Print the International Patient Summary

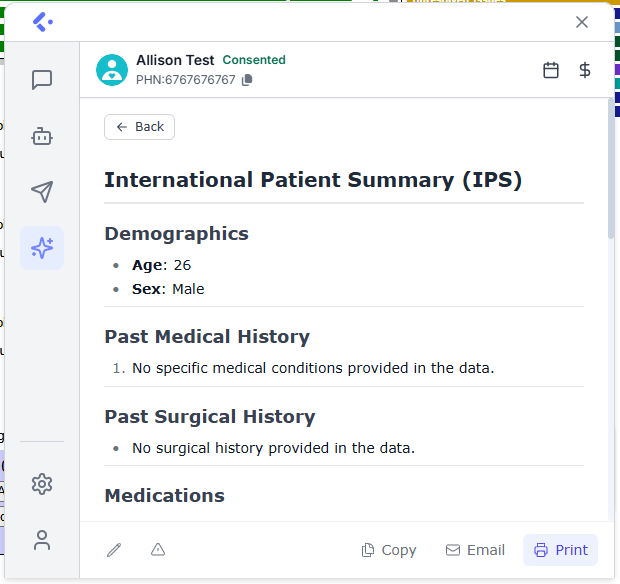point(560,550)
